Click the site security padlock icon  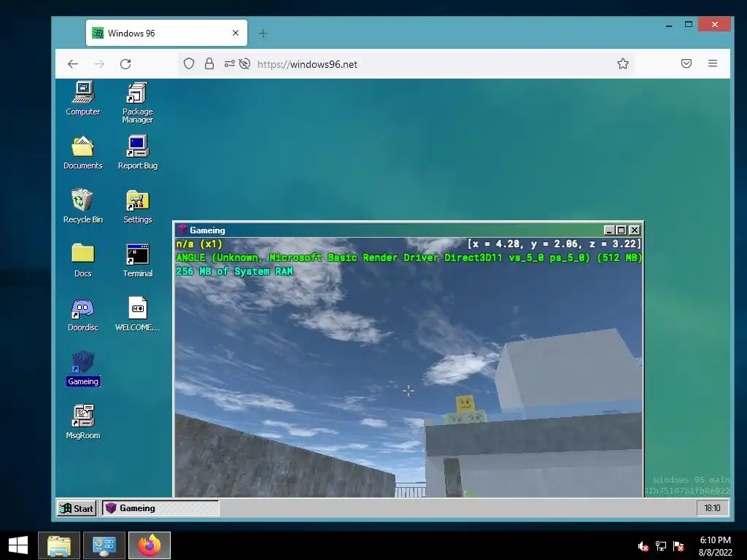(209, 64)
